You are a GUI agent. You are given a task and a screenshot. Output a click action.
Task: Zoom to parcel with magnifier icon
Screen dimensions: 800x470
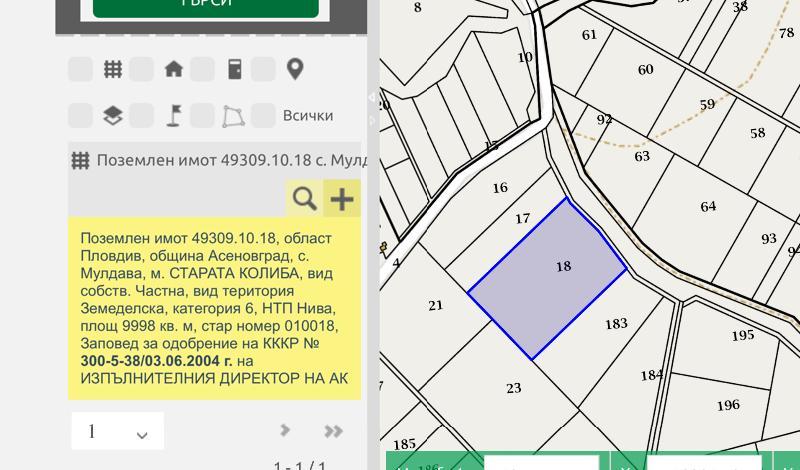tap(304, 199)
